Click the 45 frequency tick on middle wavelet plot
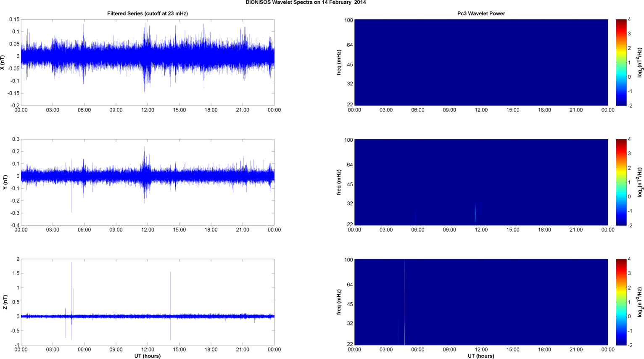 (x=350, y=184)
